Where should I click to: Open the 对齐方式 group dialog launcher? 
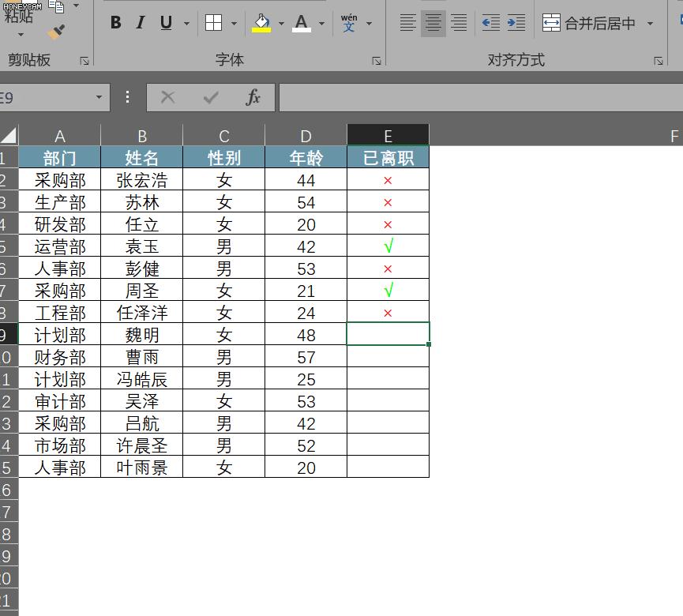658,59
